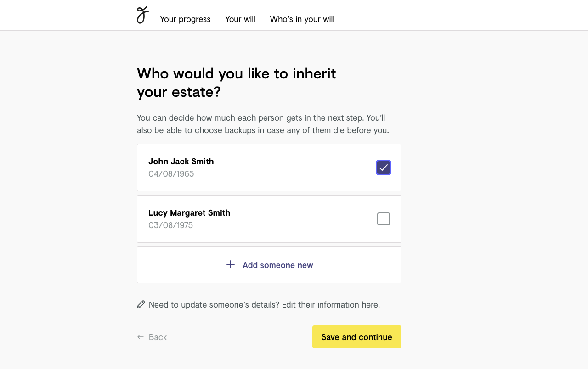This screenshot has width=588, height=369.
Task: Uncheck the John Jack Smith checkbox
Action: [383, 168]
